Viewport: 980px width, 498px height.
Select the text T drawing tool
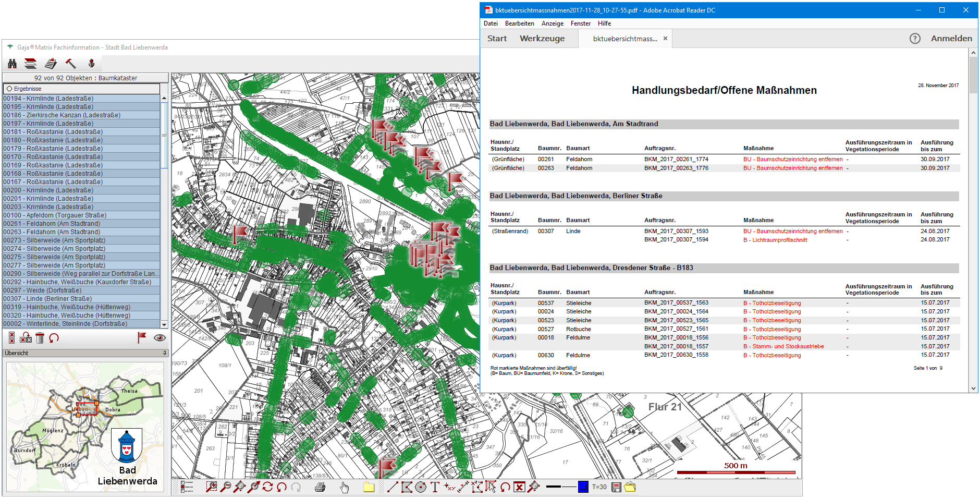[435, 487]
